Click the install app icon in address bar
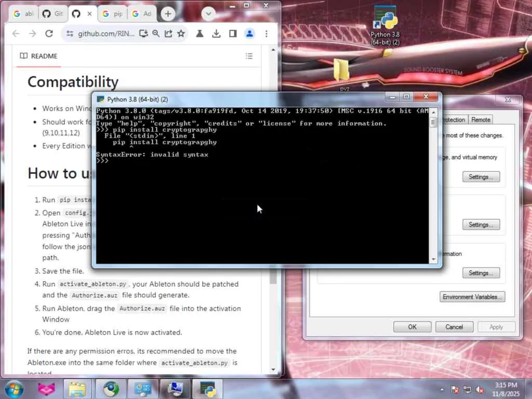This screenshot has height=399, width=532. (143, 34)
